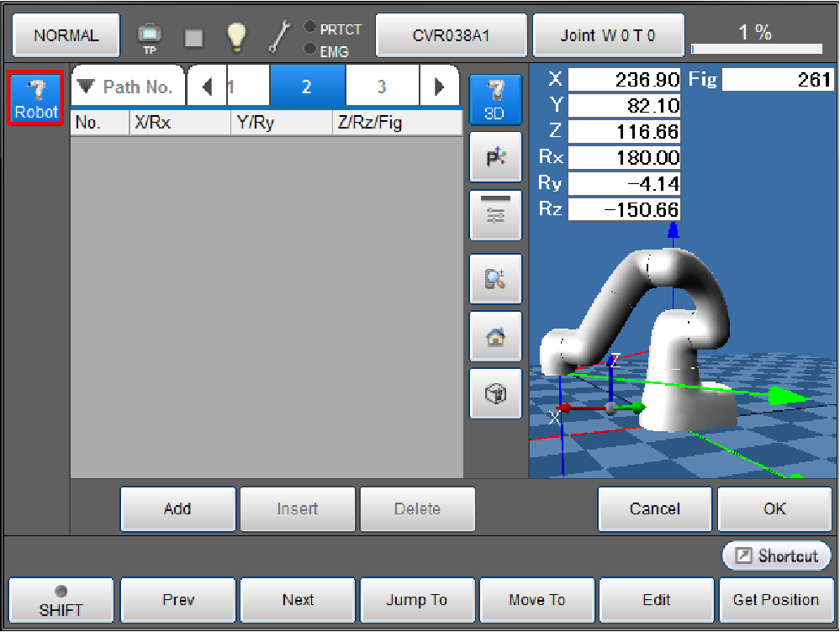Click the Add button
This screenshot has height=632, width=840.
point(177,508)
